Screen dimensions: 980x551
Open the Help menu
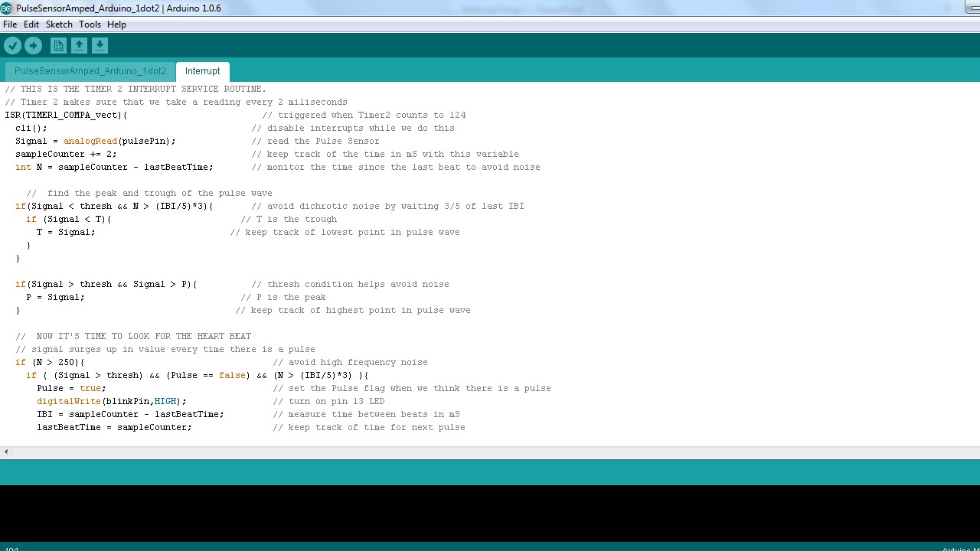(116, 24)
